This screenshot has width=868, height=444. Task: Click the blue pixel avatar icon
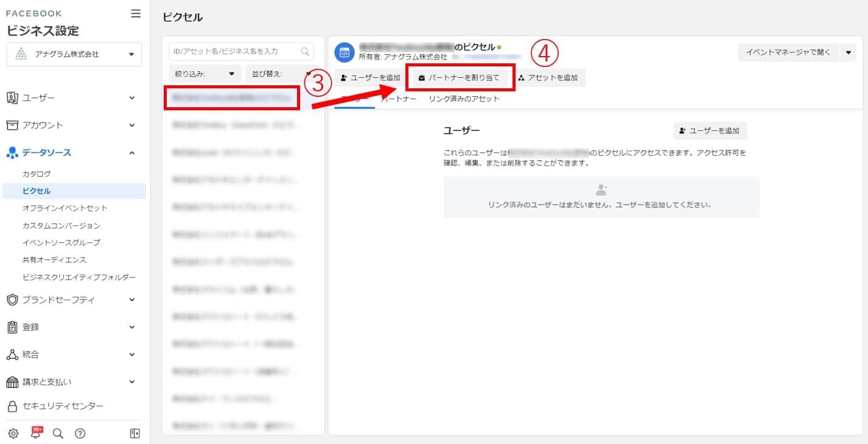(x=345, y=52)
